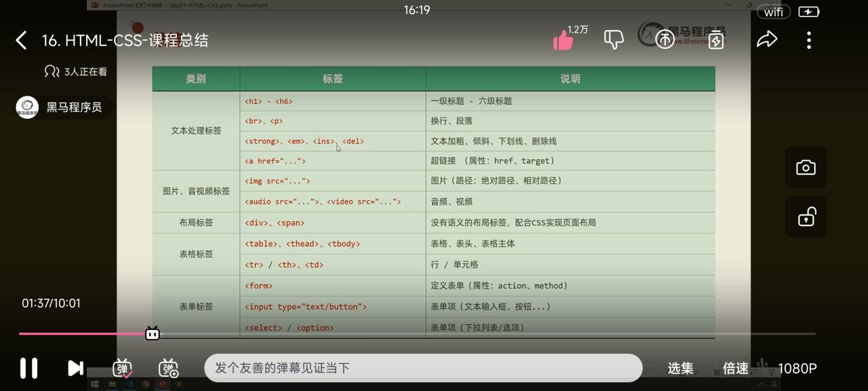Open the three-dot more options menu

[808, 40]
